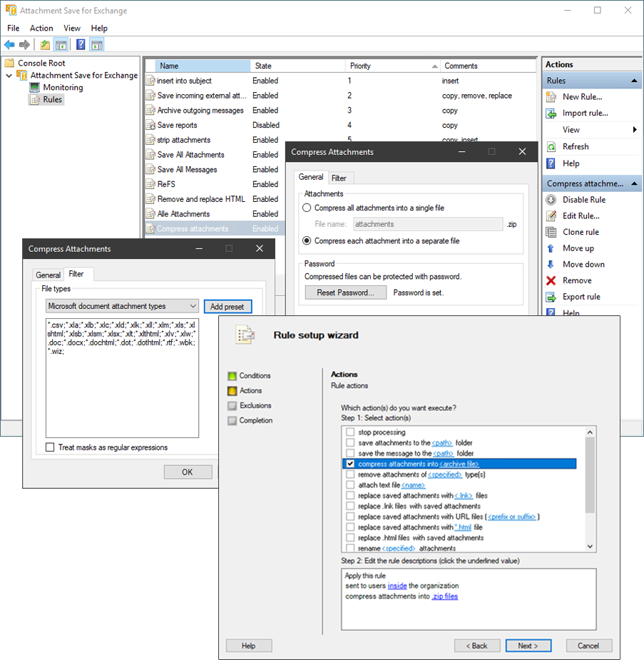Sort by the Priority column header
The width and height of the screenshot is (644, 660).
(x=393, y=66)
